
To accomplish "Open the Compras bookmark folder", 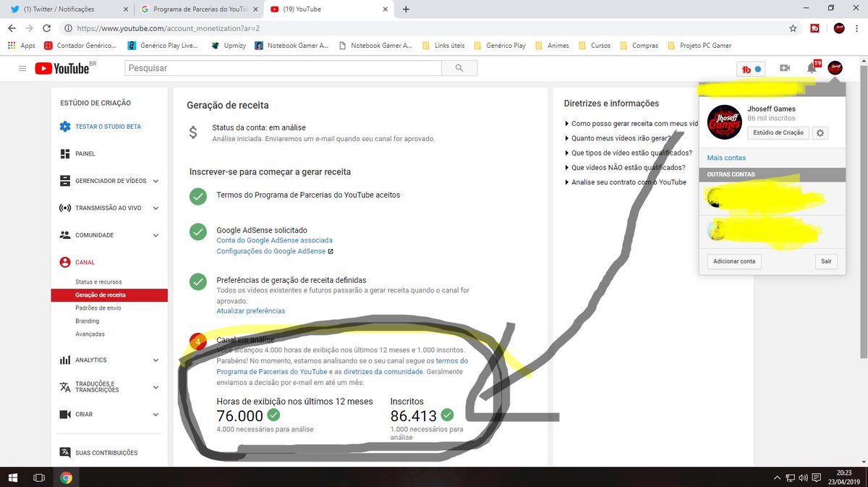I will (638, 46).
